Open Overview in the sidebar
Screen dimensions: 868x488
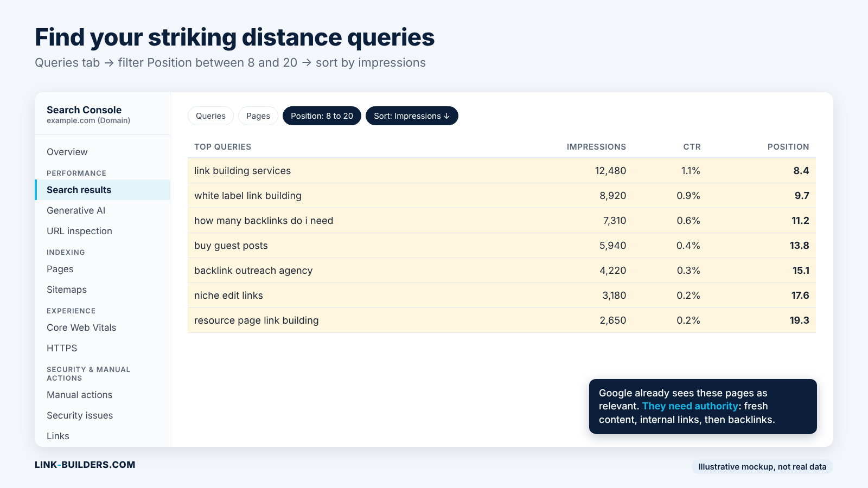[x=67, y=152]
